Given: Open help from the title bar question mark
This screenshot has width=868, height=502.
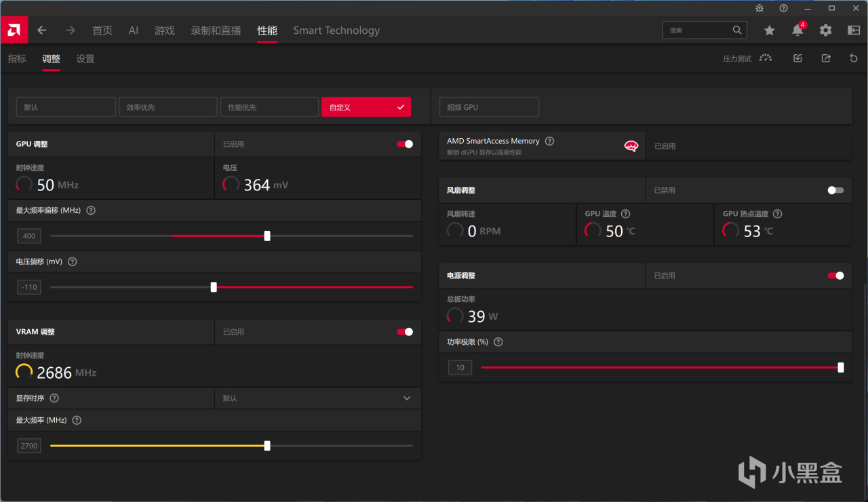Looking at the screenshot, I should click(x=783, y=8).
